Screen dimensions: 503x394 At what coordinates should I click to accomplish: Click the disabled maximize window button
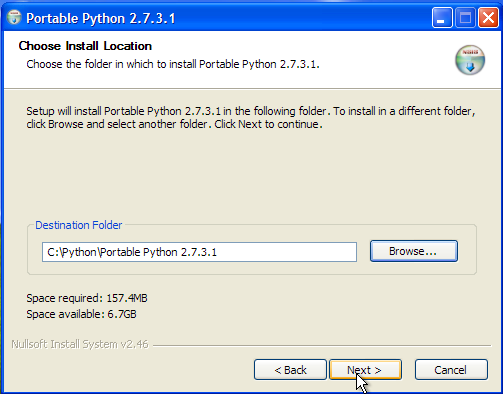click(x=465, y=18)
